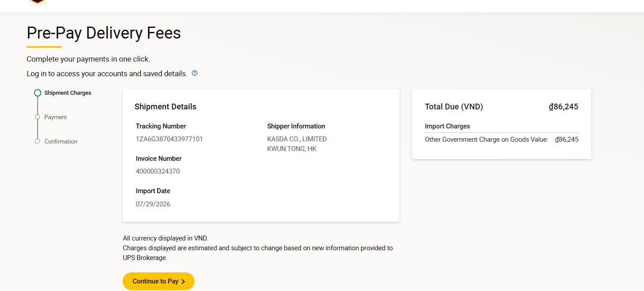Click the Shipment Charges step circle
This screenshot has height=291, width=644.
click(38, 93)
